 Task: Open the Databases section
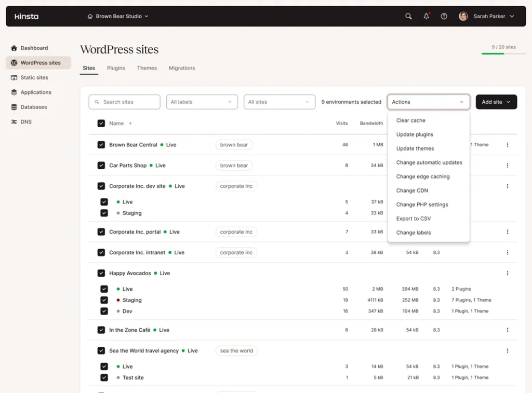33,107
